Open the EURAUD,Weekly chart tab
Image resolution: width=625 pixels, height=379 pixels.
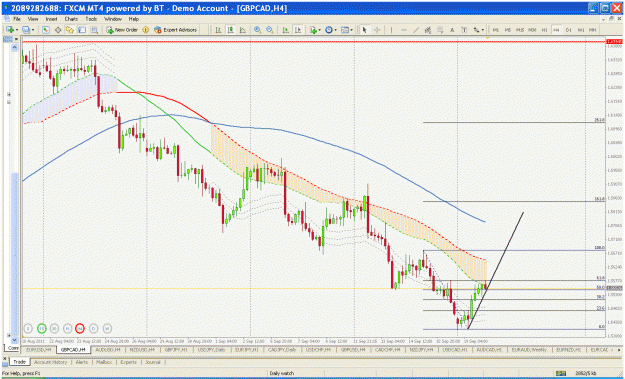(x=530, y=350)
